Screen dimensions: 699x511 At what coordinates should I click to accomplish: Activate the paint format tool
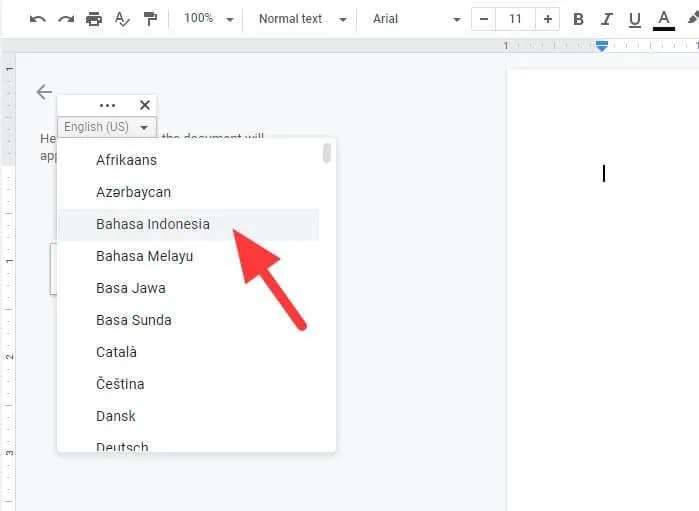150,19
